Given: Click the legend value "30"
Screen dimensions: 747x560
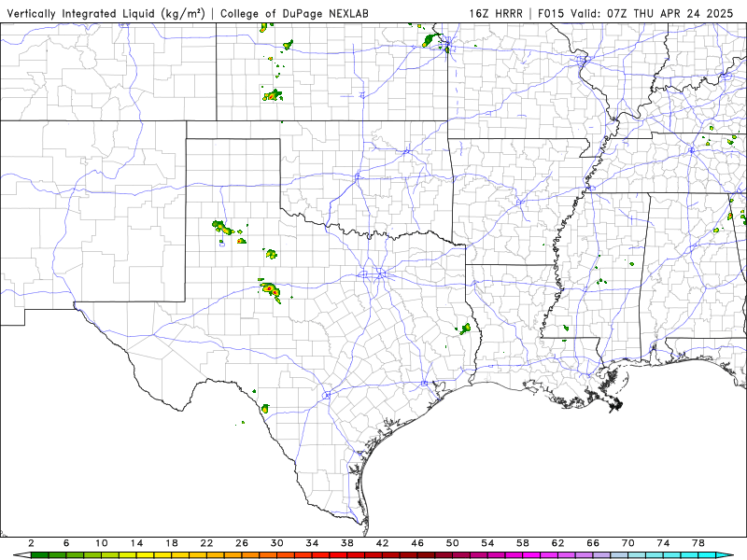Looking at the screenshot, I should coord(276,543).
